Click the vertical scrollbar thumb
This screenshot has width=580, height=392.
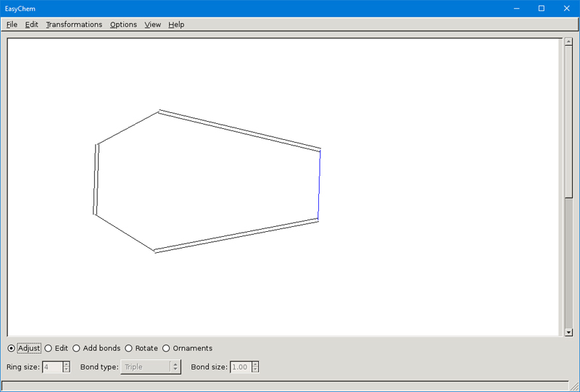(x=568, y=122)
